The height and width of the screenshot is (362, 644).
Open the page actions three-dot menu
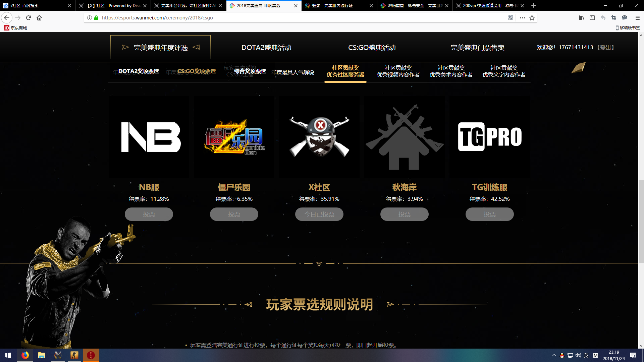click(x=522, y=18)
